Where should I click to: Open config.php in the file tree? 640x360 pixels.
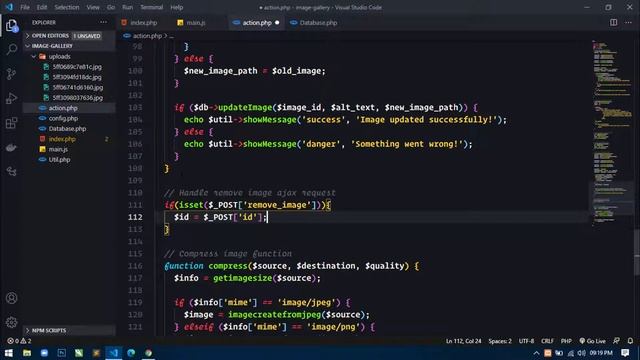pos(63,118)
